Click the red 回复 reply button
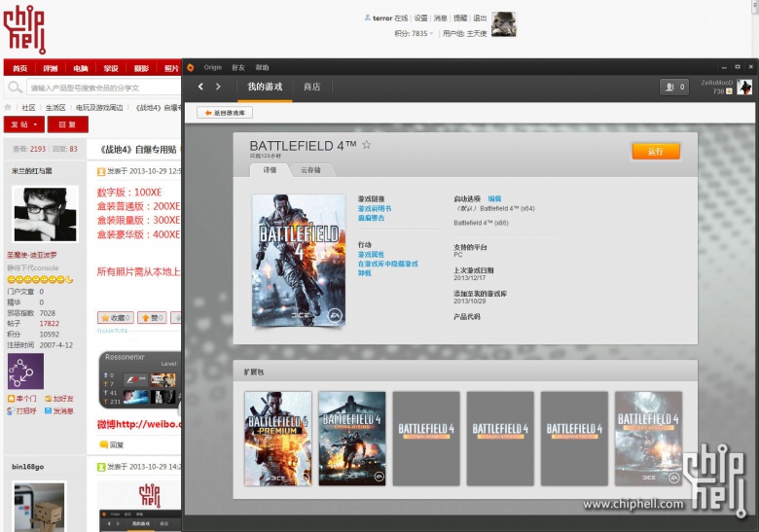The image size is (759, 532). click(68, 124)
